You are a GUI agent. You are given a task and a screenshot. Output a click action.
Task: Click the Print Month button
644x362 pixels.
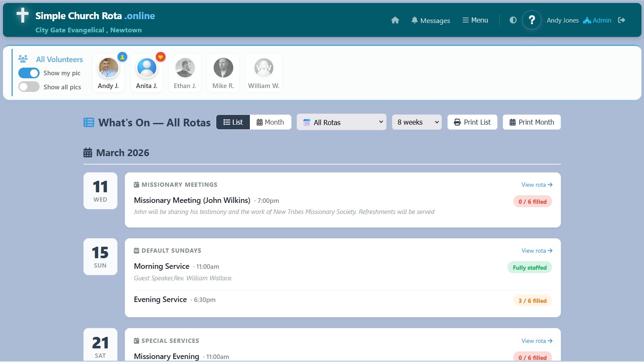point(532,122)
